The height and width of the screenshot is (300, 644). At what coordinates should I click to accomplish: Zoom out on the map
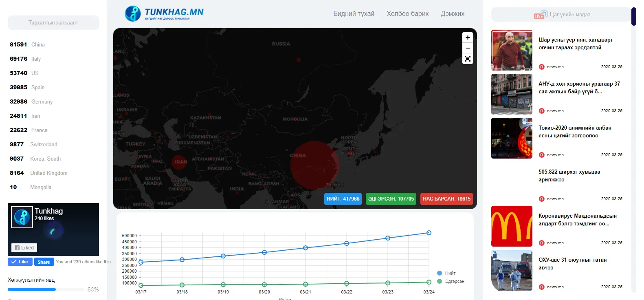[468, 48]
